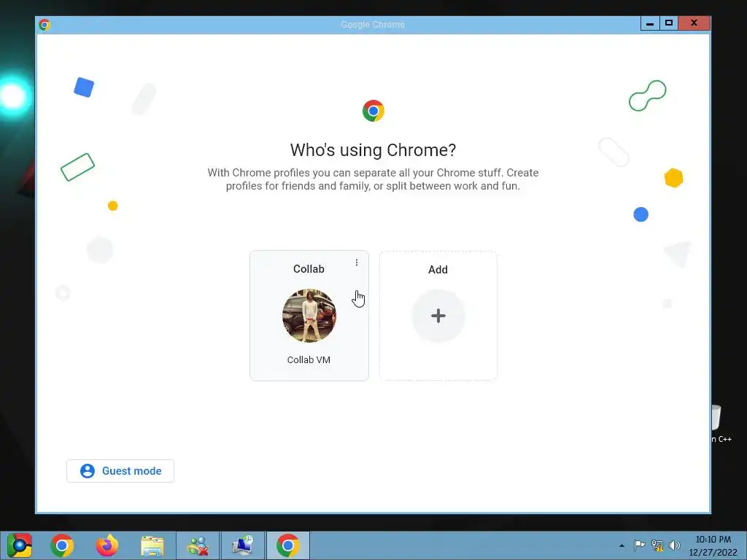Image resolution: width=747 pixels, height=560 pixels.
Task: Open the clock showing 10:10 PM
Action: point(713,546)
